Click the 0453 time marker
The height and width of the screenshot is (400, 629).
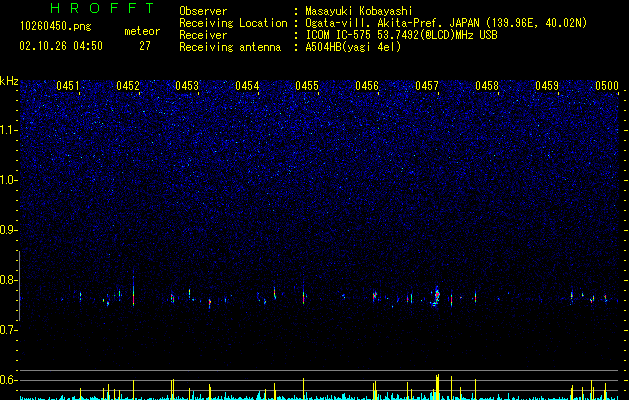click(187, 86)
